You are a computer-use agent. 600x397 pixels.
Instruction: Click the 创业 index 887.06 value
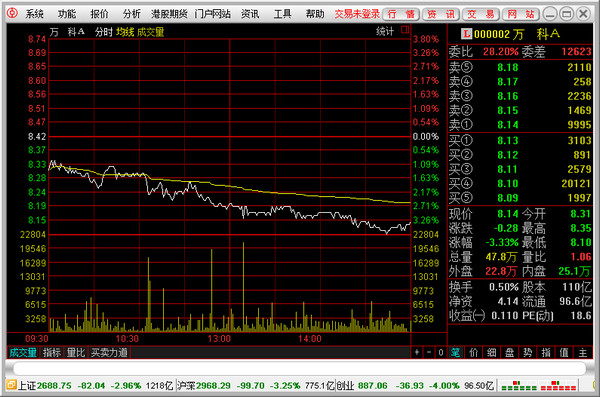(372, 386)
